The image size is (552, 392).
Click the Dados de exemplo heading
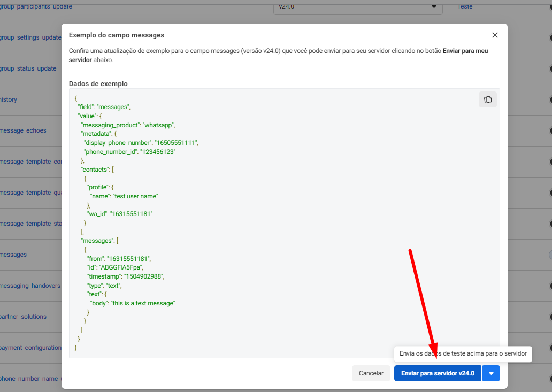[x=98, y=84]
